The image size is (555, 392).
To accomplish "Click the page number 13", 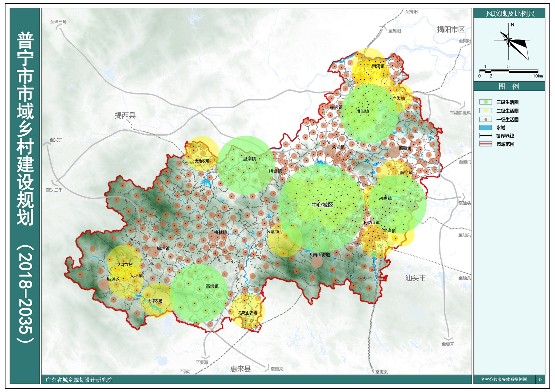I will [x=540, y=380].
